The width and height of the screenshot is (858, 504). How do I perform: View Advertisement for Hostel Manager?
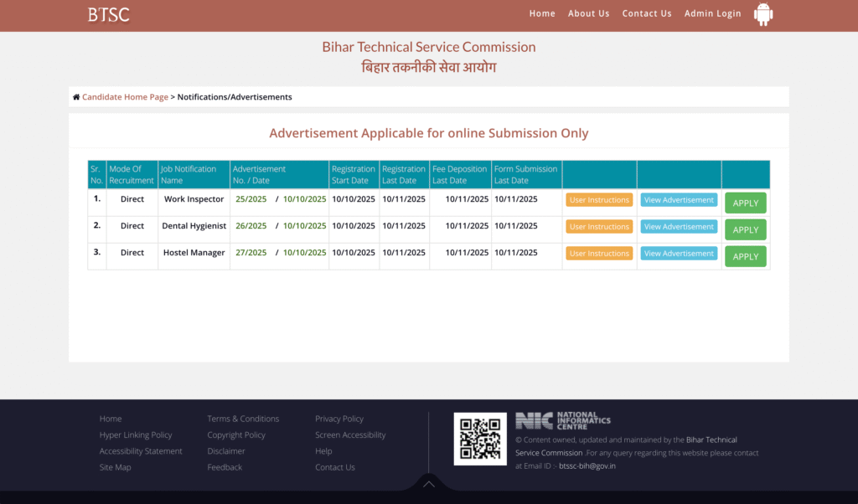click(x=679, y=254)
